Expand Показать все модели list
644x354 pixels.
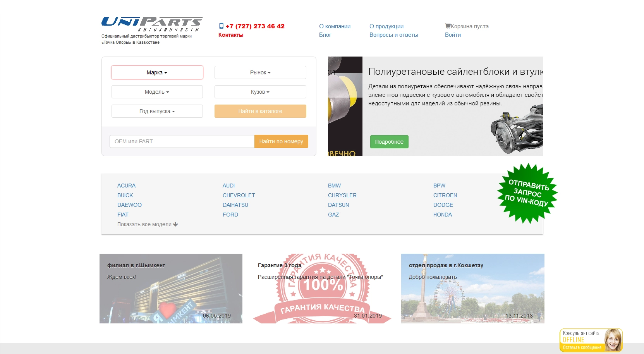click(148, 224)
